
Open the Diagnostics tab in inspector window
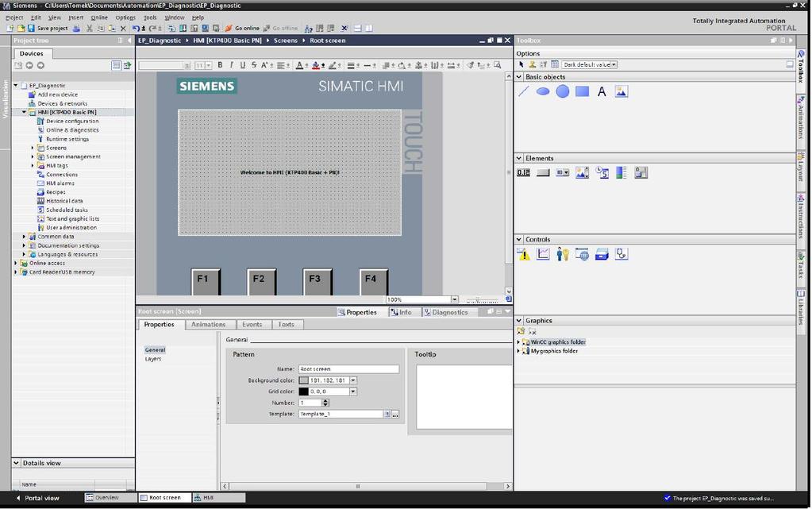pos(446,312)
